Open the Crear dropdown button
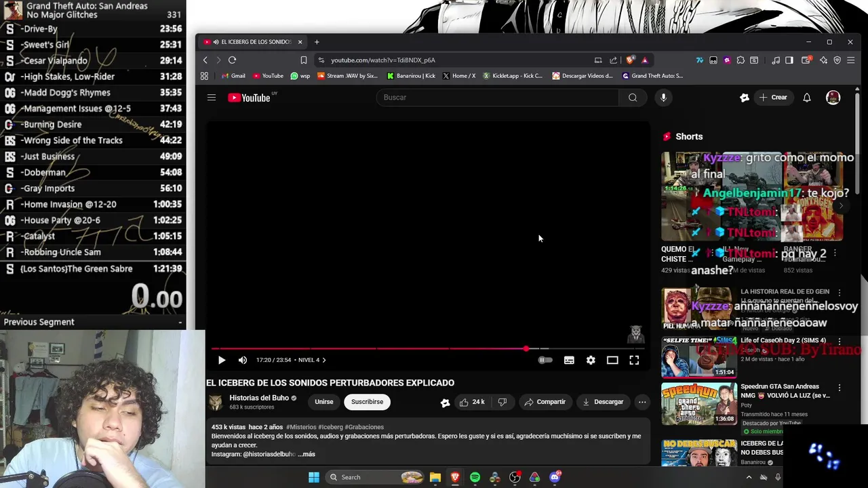Viewport: 868px width, 488px height. [x=773, y=98]
